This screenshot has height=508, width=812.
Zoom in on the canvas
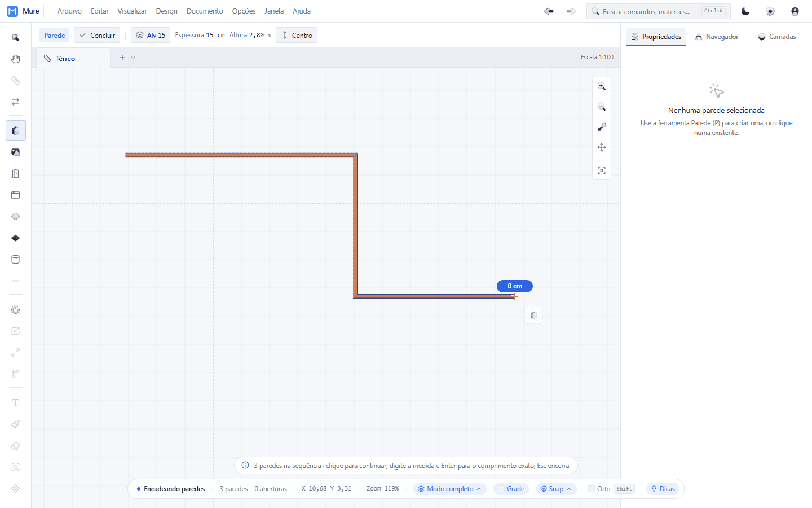coord(602,86)
